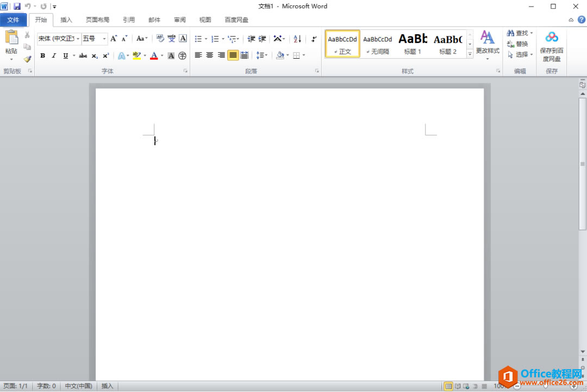
Task: Toggle Italic formatting
Action: (x=54, y=56)
